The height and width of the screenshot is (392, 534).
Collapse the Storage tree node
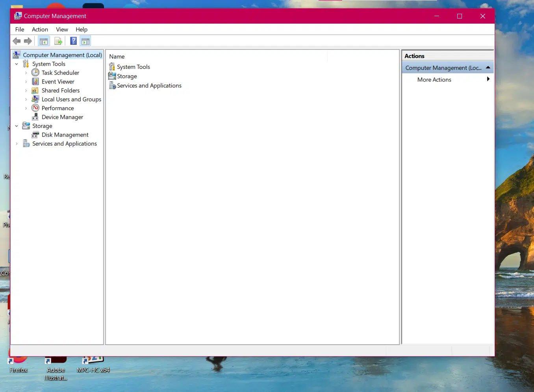click(17, 126)
